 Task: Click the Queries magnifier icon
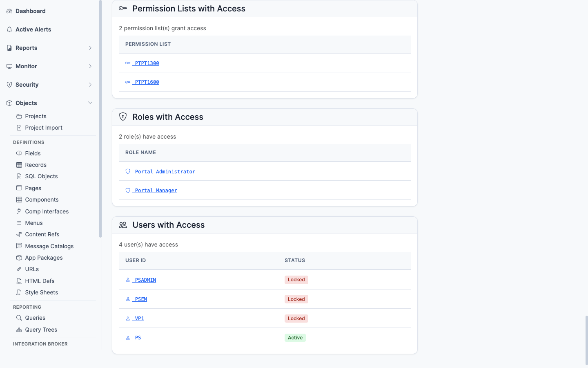(19, 318)
